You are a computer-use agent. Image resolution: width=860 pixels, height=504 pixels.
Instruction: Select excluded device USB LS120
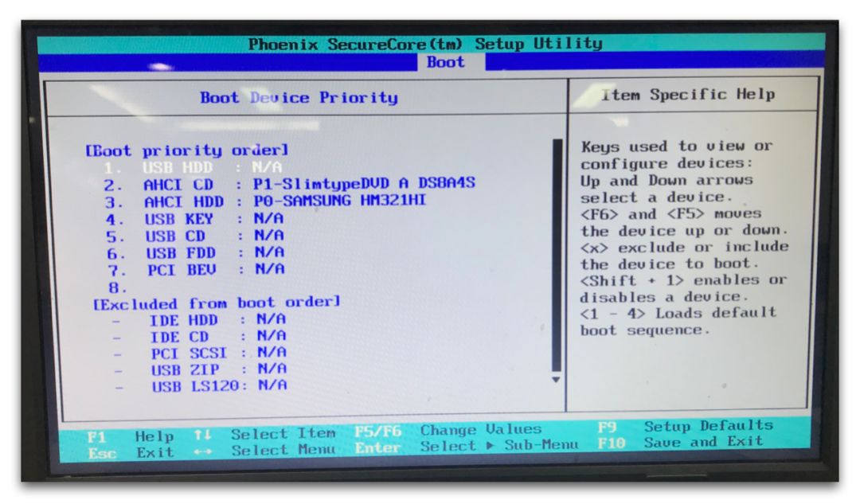[201, 385]
